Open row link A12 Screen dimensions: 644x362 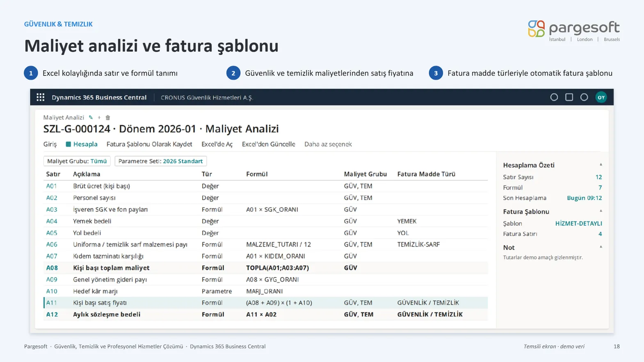point(52,314)
